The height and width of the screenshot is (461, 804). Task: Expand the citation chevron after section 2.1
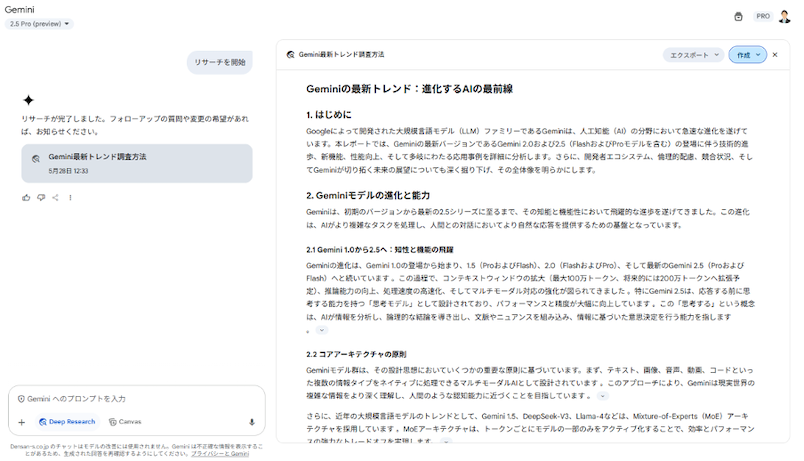(321, 330)
